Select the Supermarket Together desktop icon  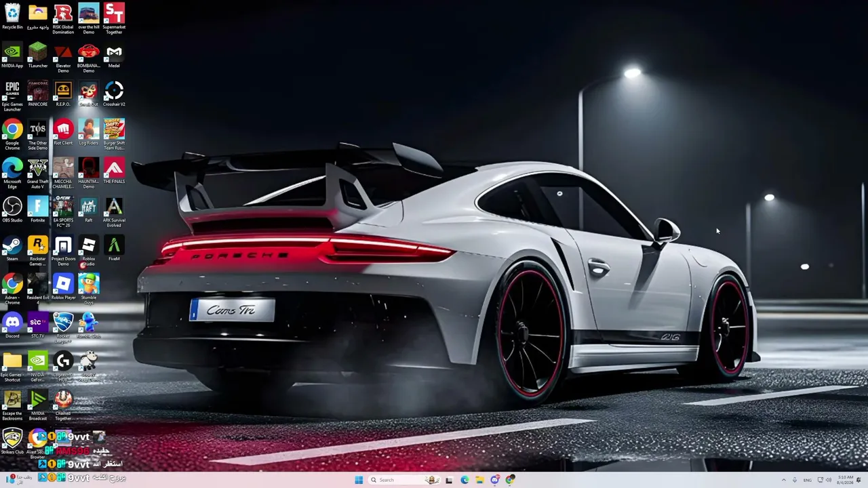pos(114,19)
